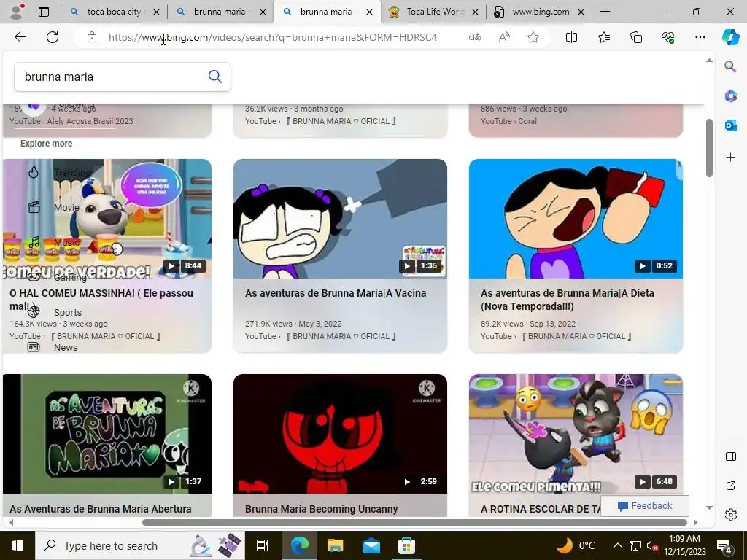The width and height of the screenshot is (747, 560).
Task: Open Browser essentials heart icon
Action: point(668,37)
